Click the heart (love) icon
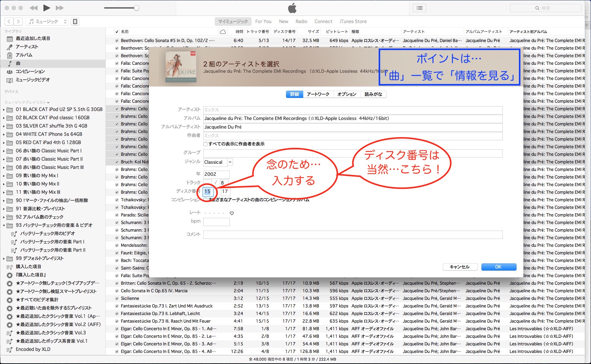Viewport: 591px width, 364px height. point(232,213)
